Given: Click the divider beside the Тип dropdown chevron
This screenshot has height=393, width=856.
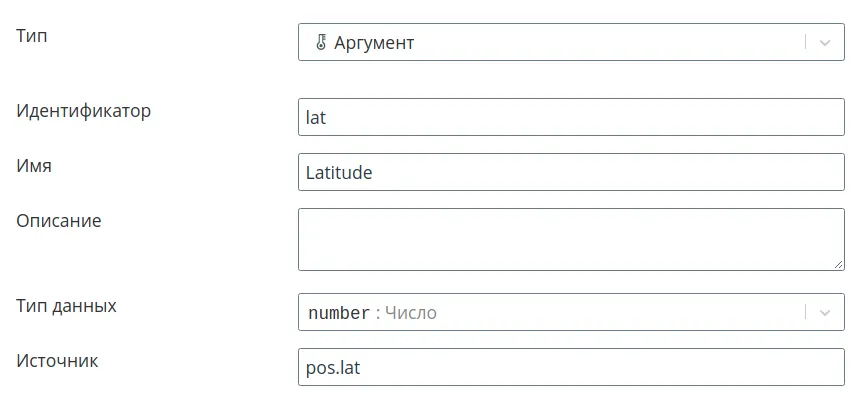Looking at the screenshot, I should click(805, 42).
